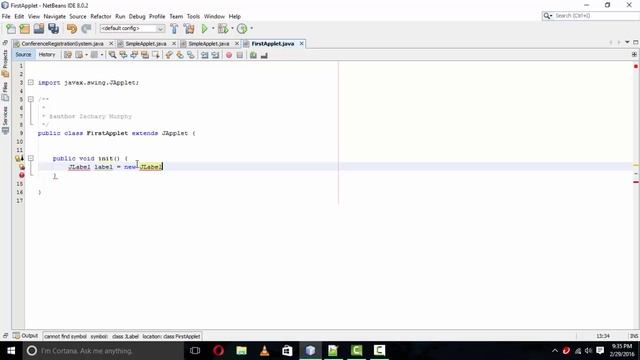Screen dimensions: 640x360
Task: Open the Source menu
Action: coord(78,16)
